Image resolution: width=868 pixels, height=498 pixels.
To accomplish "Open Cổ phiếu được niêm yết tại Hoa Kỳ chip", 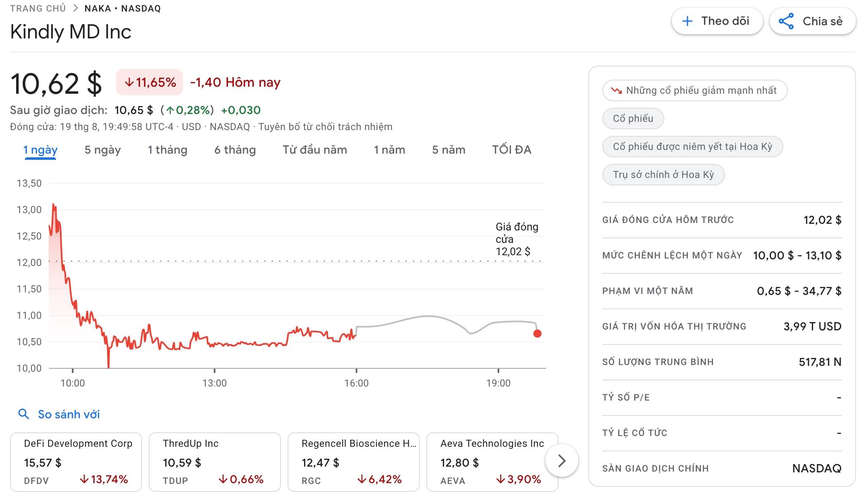I will pyautogui.click(x=692, y=147).
